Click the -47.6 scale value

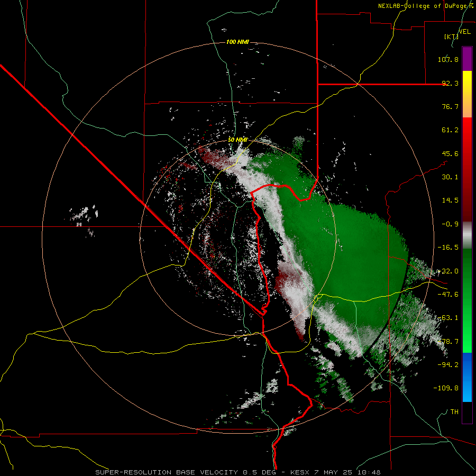[448, 295]
